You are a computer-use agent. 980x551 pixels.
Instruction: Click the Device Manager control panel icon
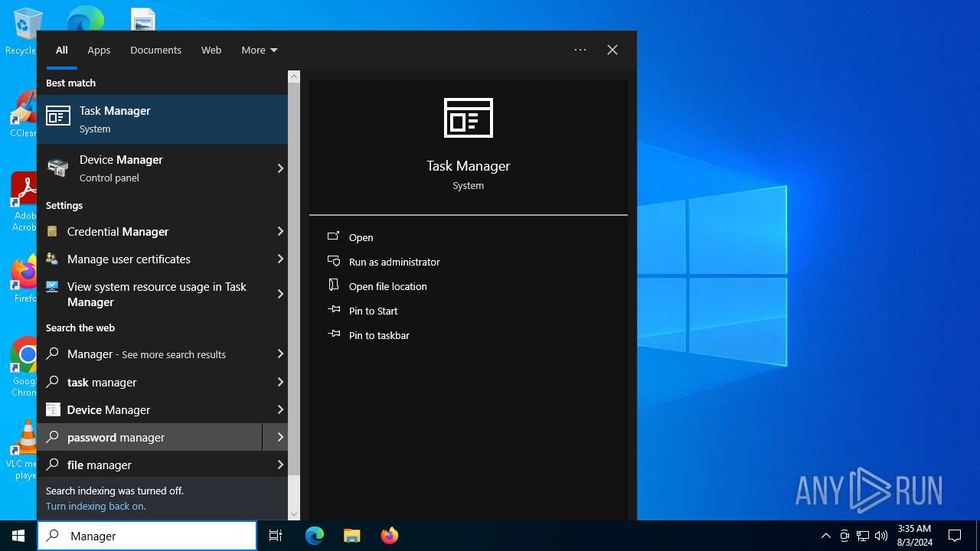point(57,168)
